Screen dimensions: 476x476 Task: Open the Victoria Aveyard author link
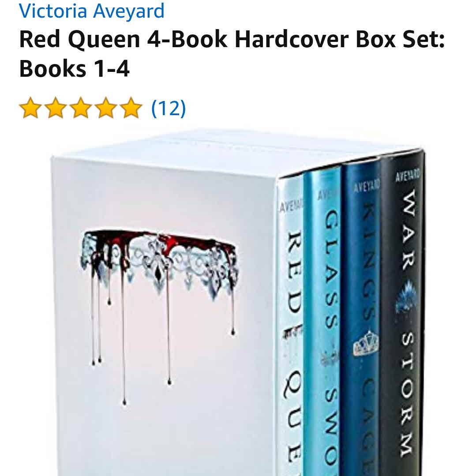92,11
